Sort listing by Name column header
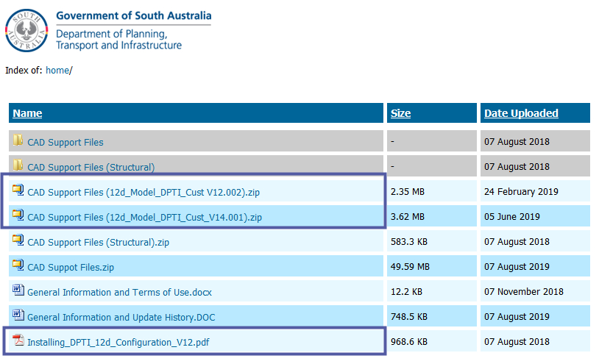This screenshot has width=599, height=364. tap(27, 113)
